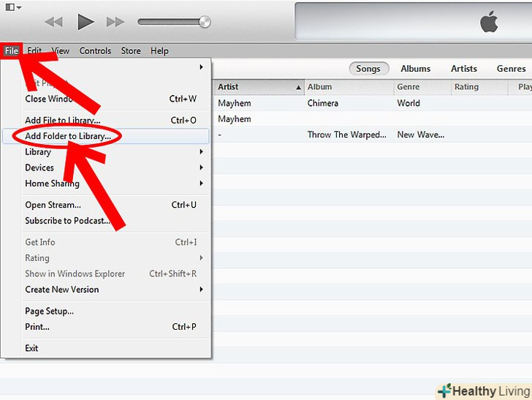Viewport: 532px width, 400px height.
Task: Click the Apple logo in the display
Action: point(489,22)
